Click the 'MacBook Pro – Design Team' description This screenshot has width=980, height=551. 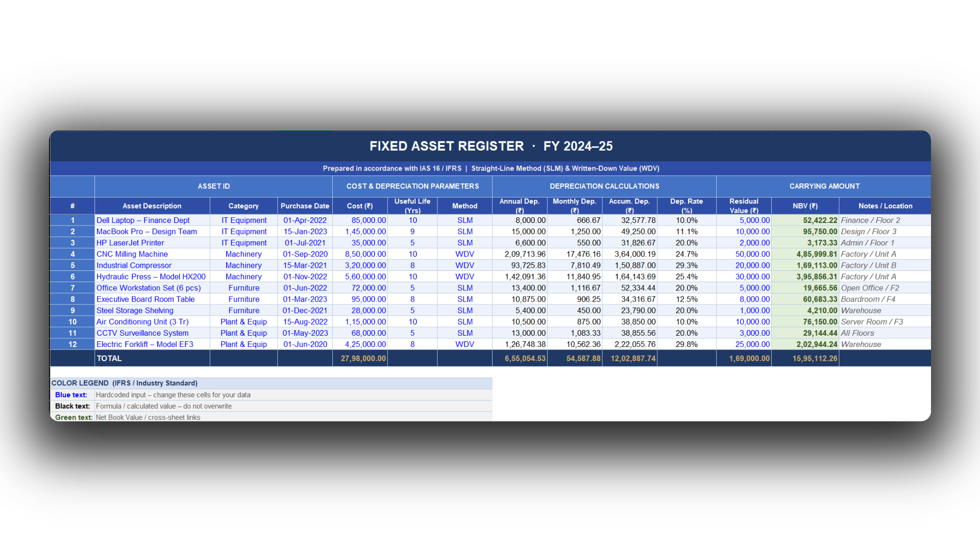(x=152, y=232)
